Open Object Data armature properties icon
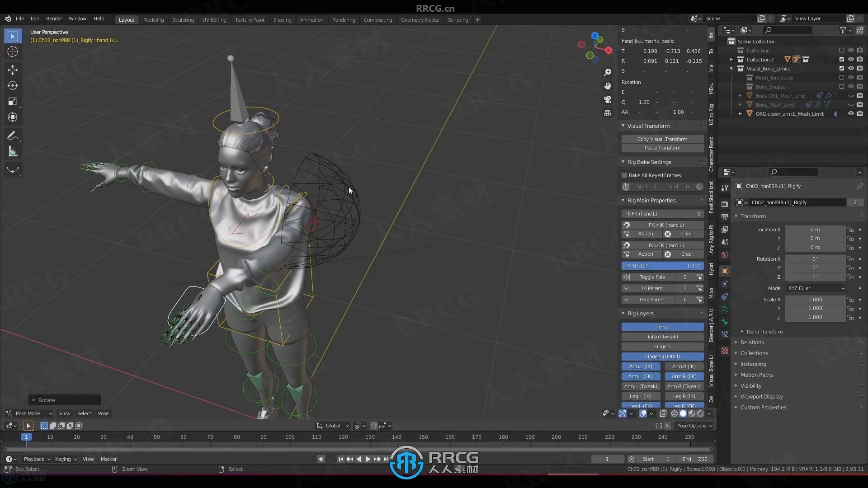 725,309
